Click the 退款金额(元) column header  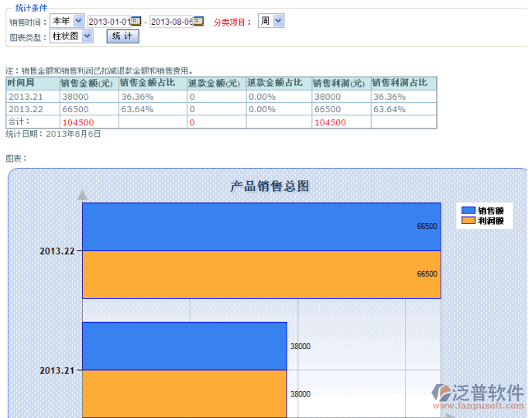[x=217, y=83]
